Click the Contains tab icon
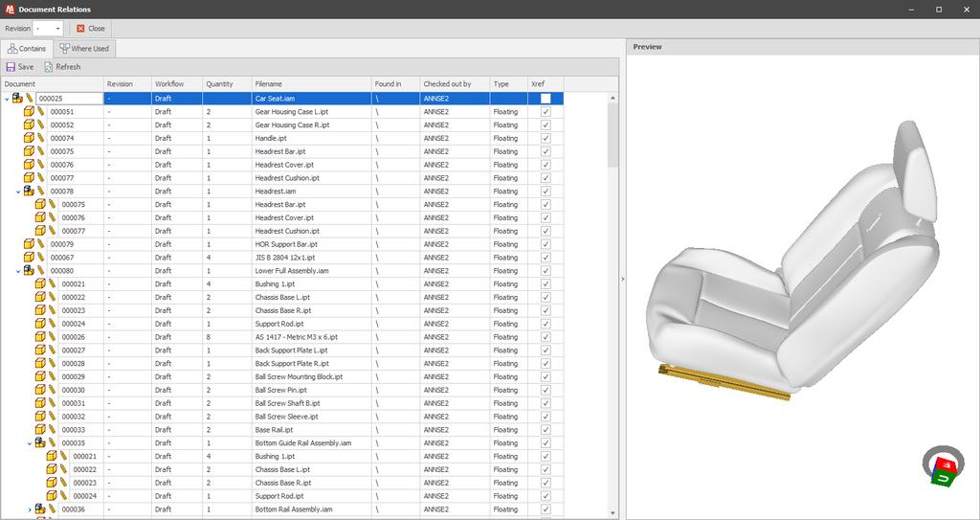This screenshot has width=980, height=520. [x=11, y=48]
